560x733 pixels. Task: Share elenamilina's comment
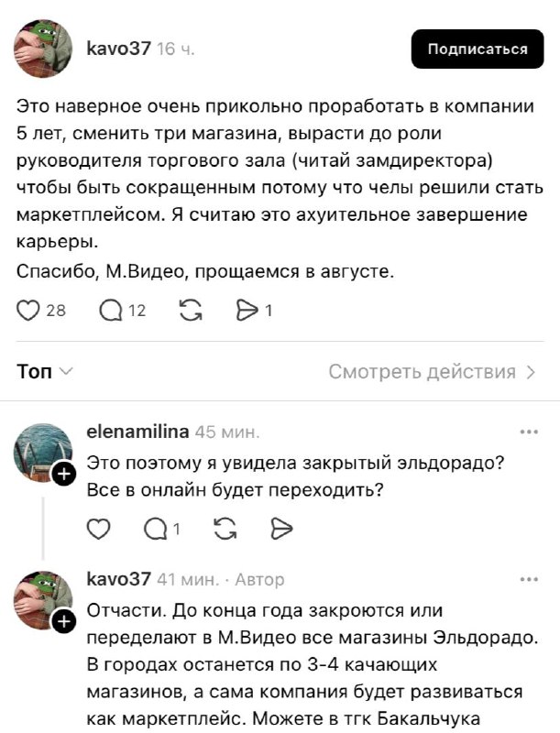click(x=280, y=528)
